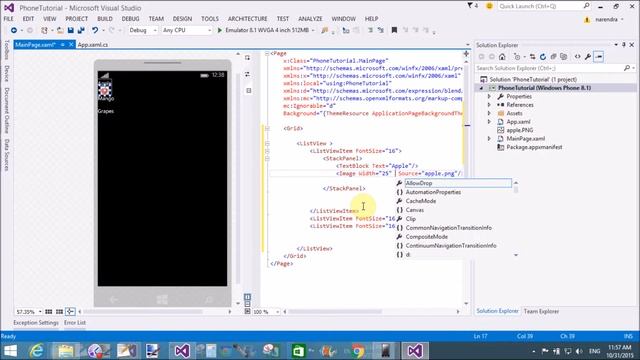Open Exception Settings tab
This screenshot has height=360, width=640.
(36, 322)
